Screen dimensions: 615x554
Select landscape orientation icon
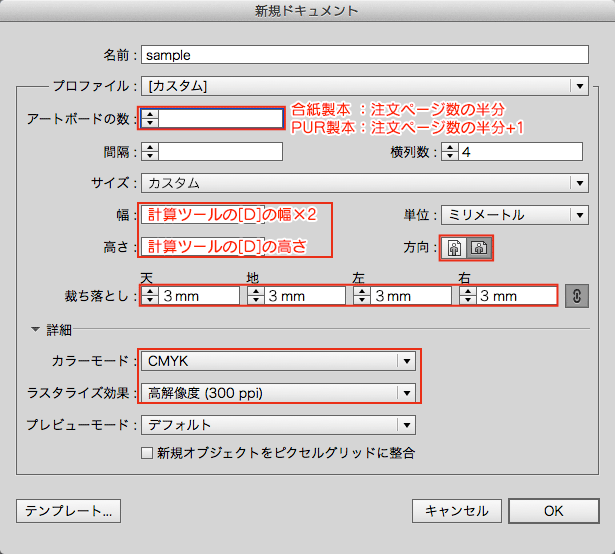pyautogui.click(x=479, y=248)
